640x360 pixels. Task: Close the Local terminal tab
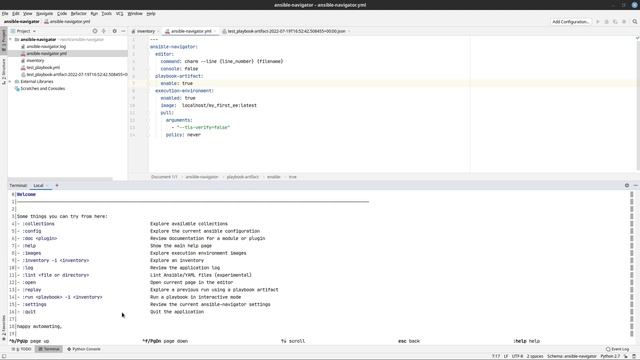pos(47,186)
